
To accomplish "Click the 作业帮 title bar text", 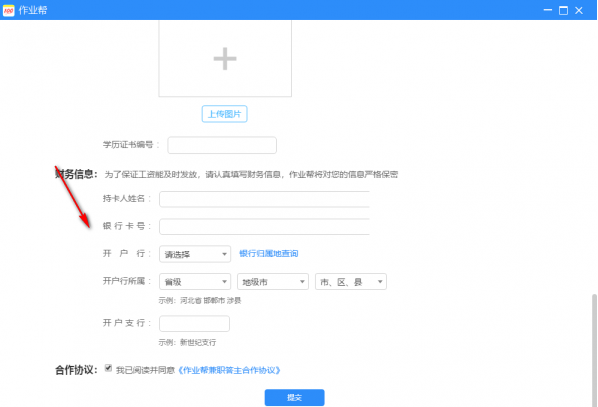I will point(33,10).
